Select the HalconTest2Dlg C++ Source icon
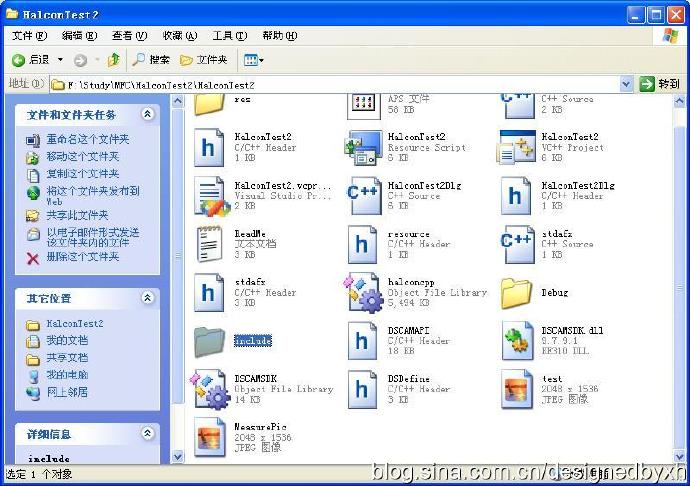This screenshot has height=486, width=690. [363, 195]
